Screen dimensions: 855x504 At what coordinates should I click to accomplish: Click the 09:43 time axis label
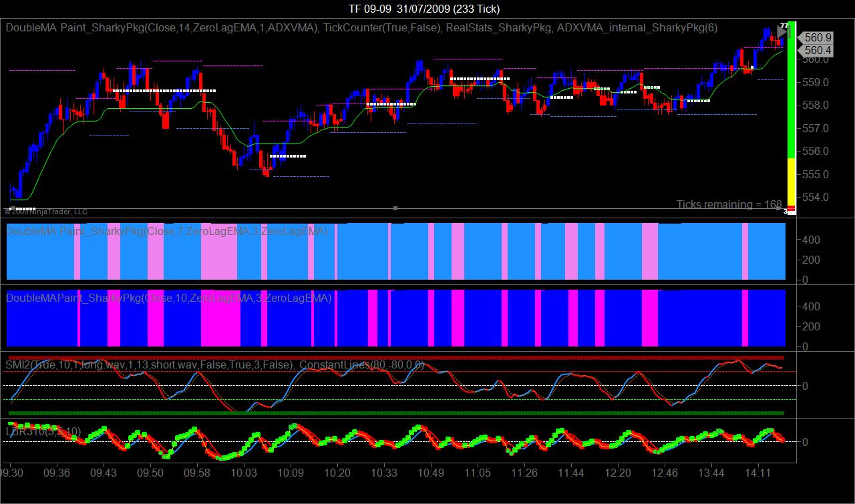tap(103, 473)
